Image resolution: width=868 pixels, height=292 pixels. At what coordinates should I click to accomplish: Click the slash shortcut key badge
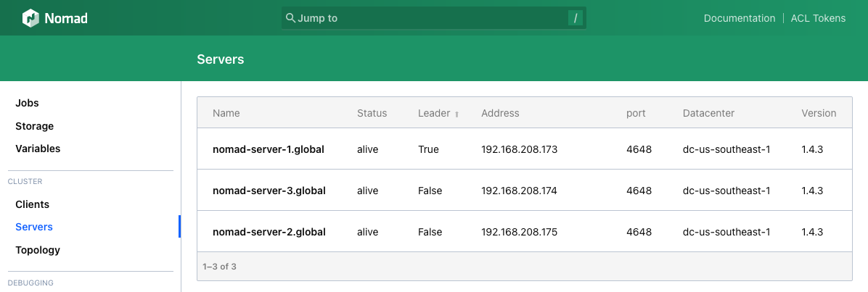(575, 18)
